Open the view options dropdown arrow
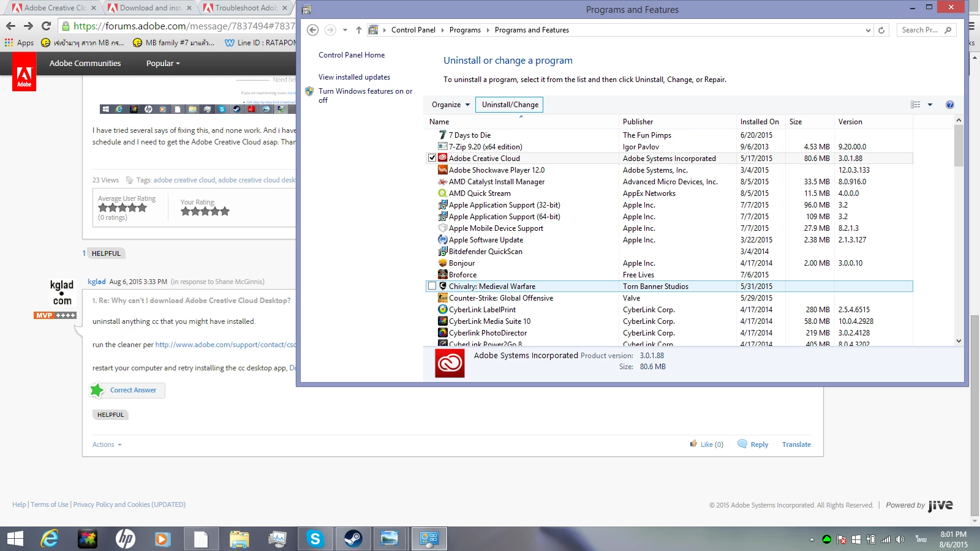Viewport: 980px width, 551px height. (930, 105)
